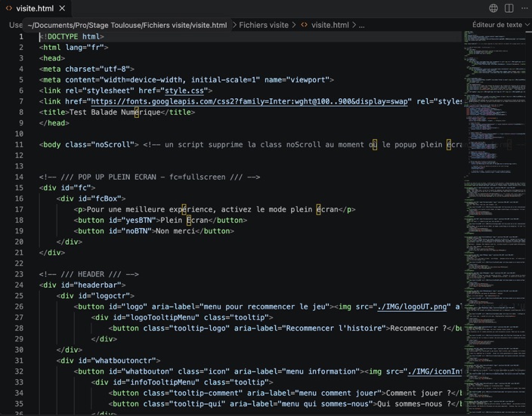Click the HTML file icon in breadcrumb
The width and height of the screenshot is (532, 416).
tap(305, 25)
